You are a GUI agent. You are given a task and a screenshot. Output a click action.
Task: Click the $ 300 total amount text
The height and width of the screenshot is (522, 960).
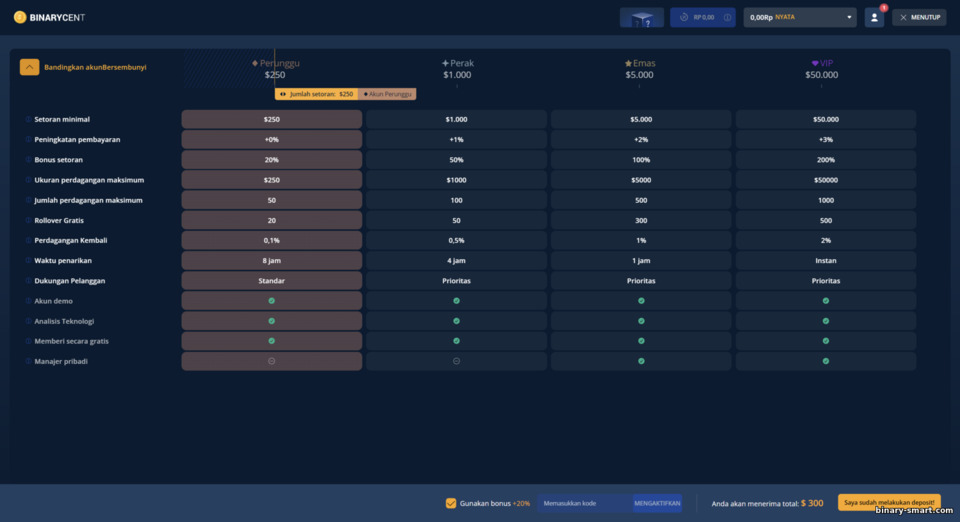coord(812,503)
